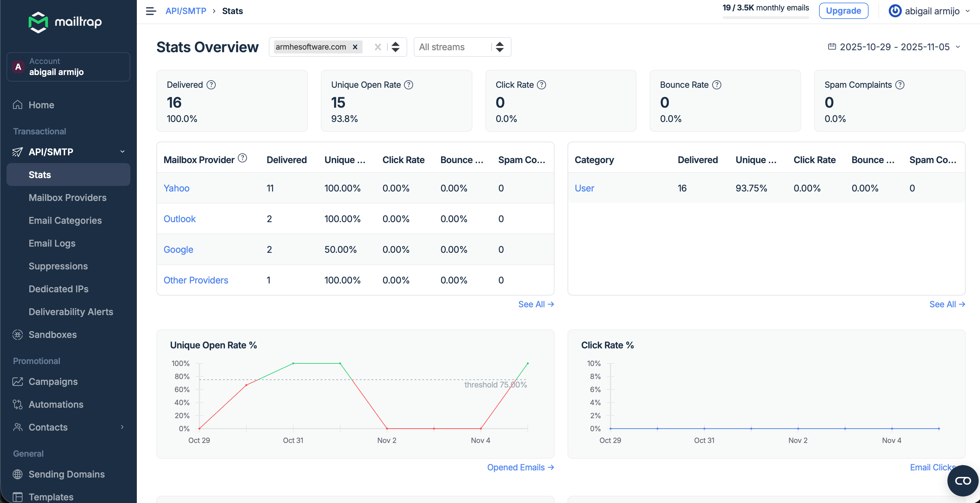Click the Mailbox Provider info icon

(x=242, y=158)
